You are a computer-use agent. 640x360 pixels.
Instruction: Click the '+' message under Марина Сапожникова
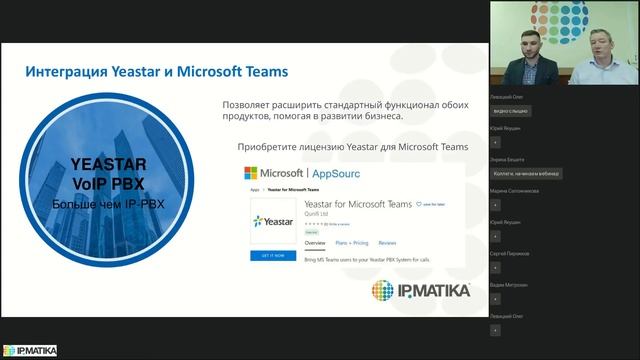(495, 205)
